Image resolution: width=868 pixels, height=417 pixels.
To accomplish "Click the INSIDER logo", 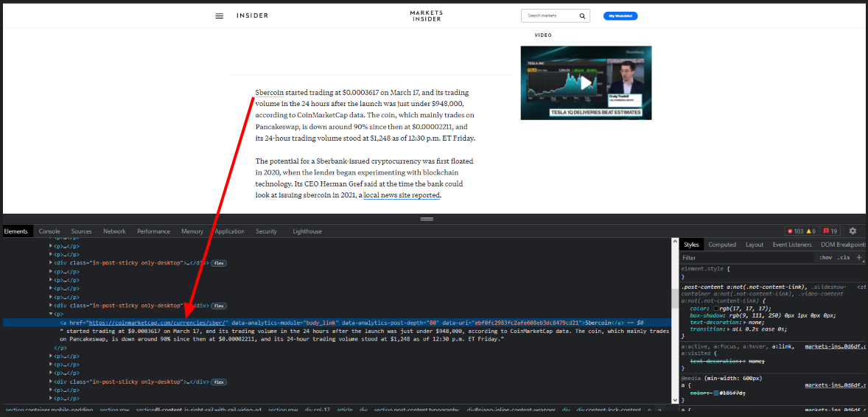I will [253, 15].
